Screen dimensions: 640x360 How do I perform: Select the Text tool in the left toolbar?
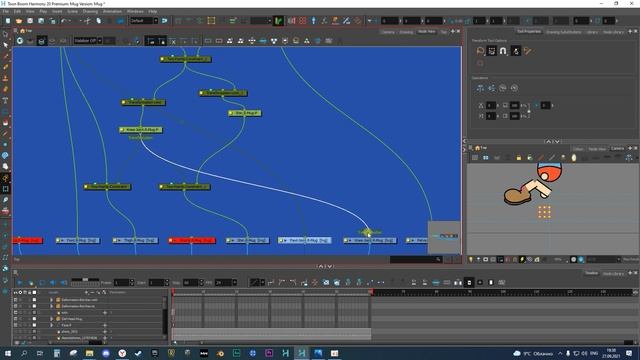pyautogui.click(x=5, y=100)
